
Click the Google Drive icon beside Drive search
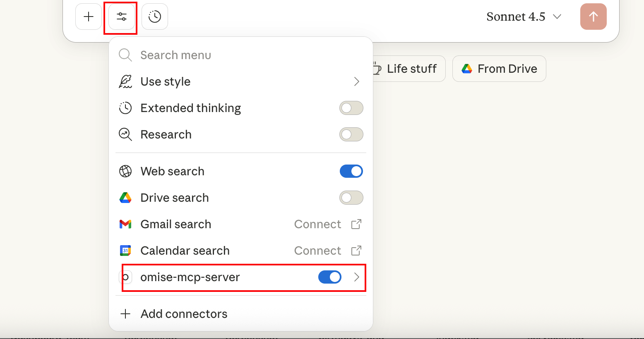click(x=125, y=198)
